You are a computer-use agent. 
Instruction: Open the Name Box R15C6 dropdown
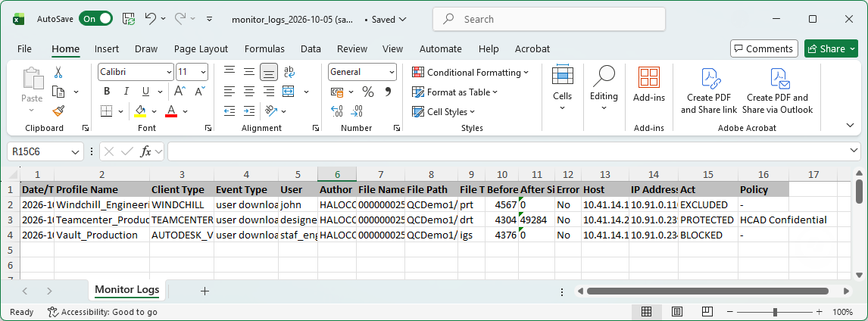tap(76, 151)
